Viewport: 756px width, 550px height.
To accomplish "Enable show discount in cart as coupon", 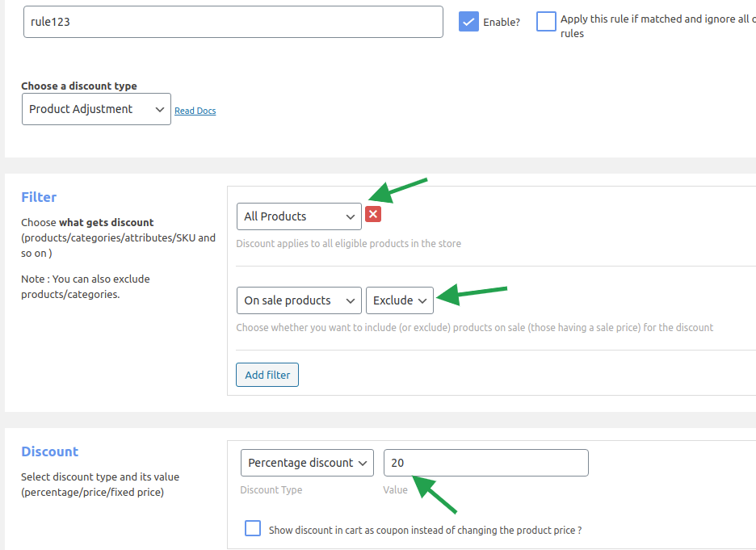I will coord(253,529).
